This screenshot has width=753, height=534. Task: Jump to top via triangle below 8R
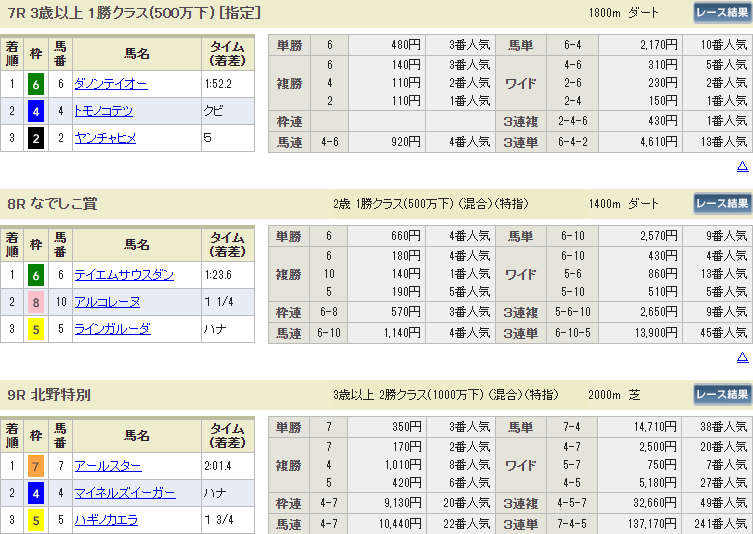742,357
